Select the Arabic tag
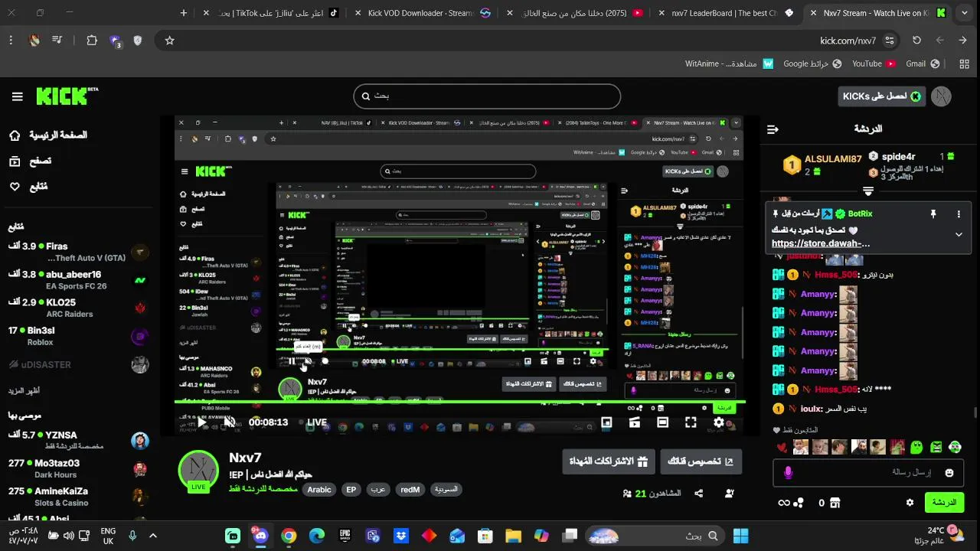The image size is (980, 551). [x=319, y=490]
